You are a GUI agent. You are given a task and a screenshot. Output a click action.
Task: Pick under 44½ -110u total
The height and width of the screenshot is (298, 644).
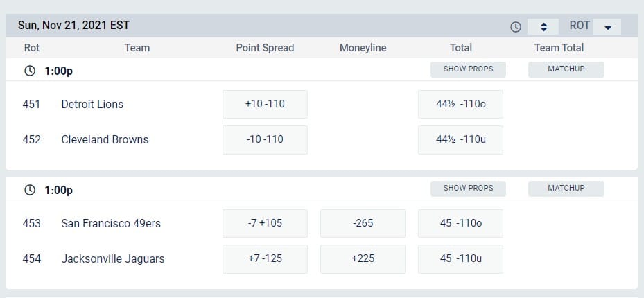click(460, 140)
